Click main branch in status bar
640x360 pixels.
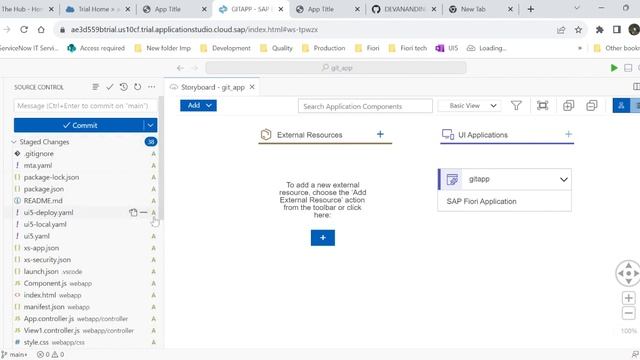pyautogui.click(x=14, y=354)
